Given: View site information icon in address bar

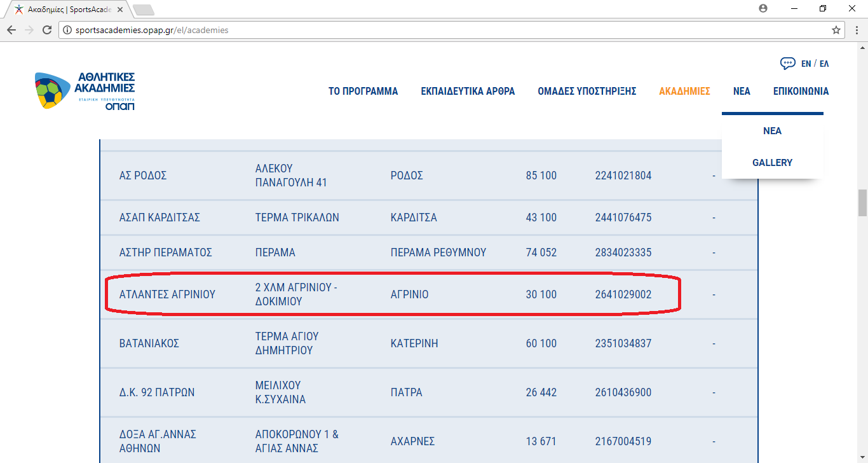Looking at the screenshot, I should pos(67,30).
